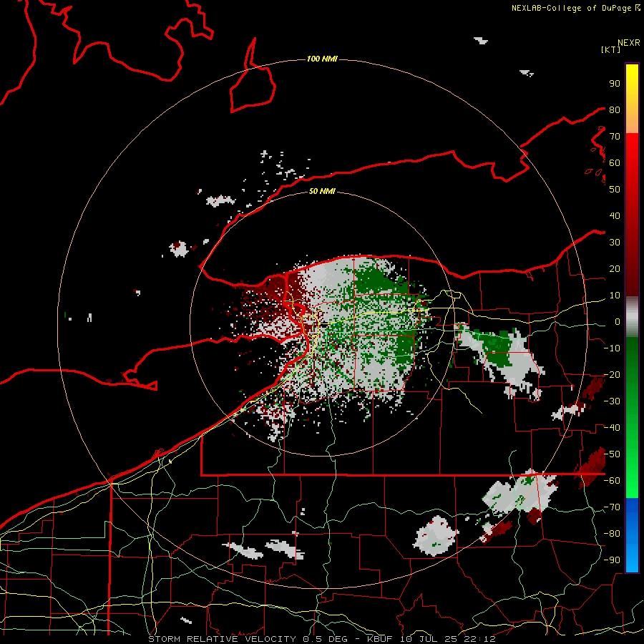The width and height of the screenshot is (644, 644).
Task: Click the -20 knot scale label
Action: (x=612, y=375)
